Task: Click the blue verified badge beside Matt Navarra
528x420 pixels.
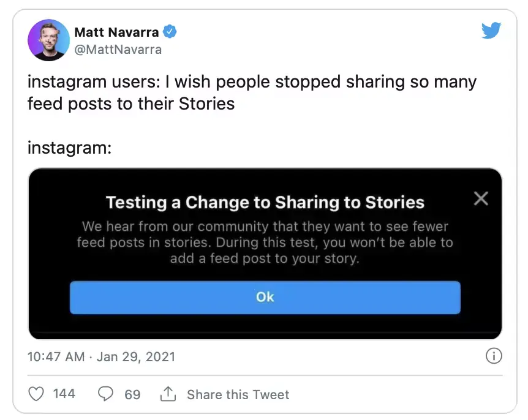Action: 170,32
